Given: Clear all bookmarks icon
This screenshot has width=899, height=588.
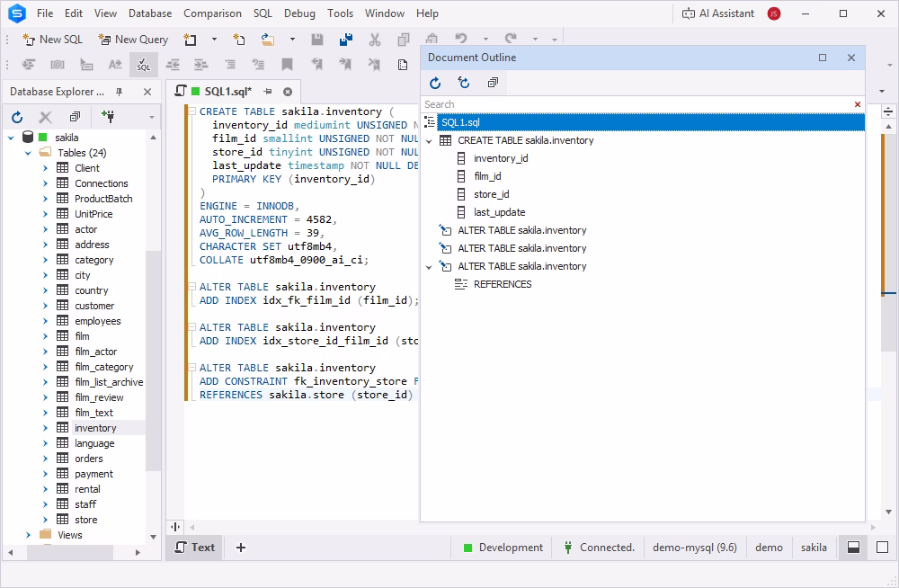Looking at the screenshot, I should (x=374, y=65).
